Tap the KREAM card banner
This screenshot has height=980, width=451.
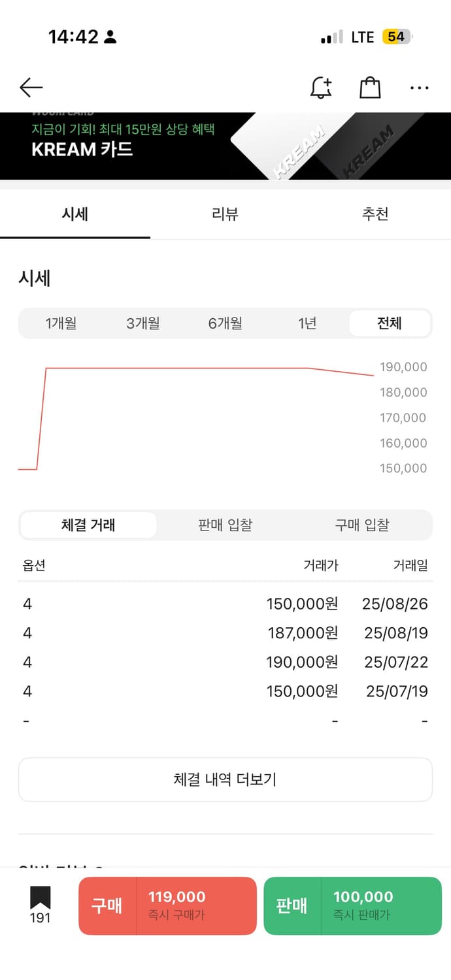pos(225,146)
